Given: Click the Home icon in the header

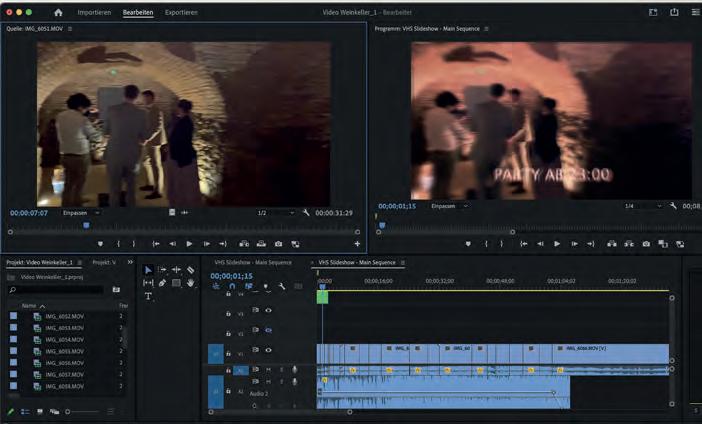Looking at the screenshot, I should 58,12.
